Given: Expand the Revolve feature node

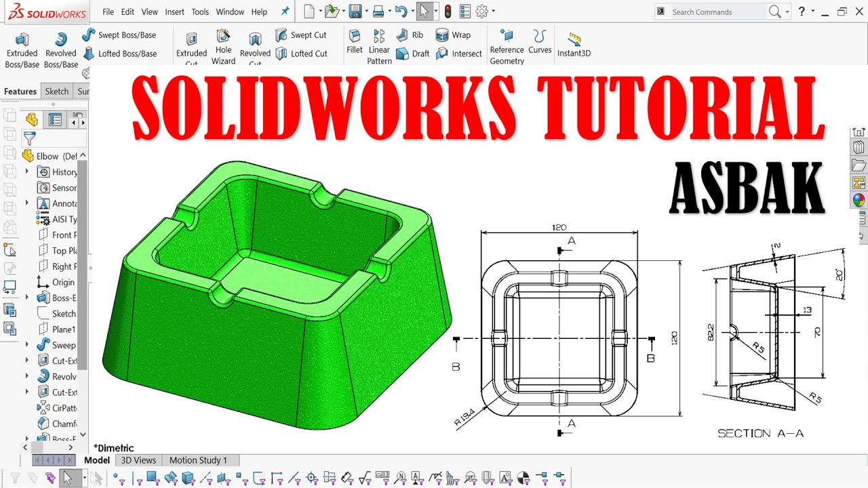Looking at the screenshot, I should point(27,376).
